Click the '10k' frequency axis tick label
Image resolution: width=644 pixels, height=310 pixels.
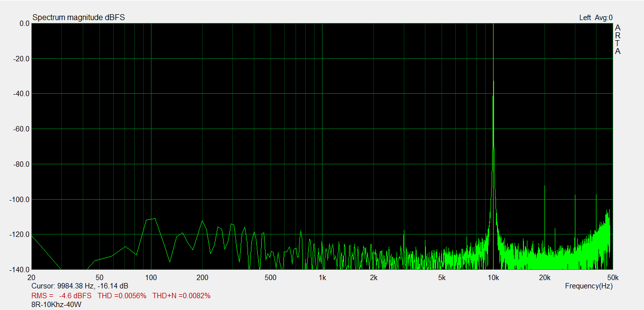(493, 278)
